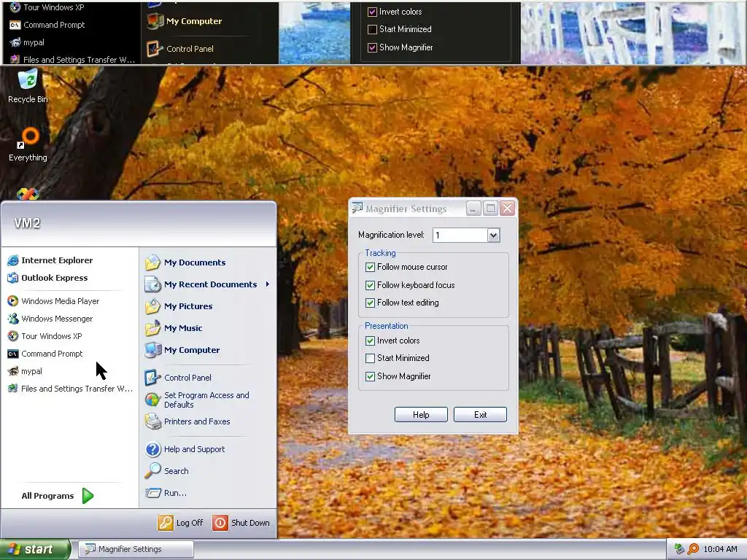
Task: Toggle Follow keyboard focus checkbox
Action: click(370, 285)
